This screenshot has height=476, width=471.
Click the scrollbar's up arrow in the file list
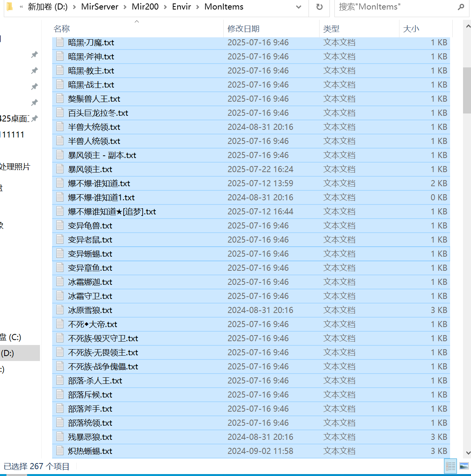click(x=468, y=26)
